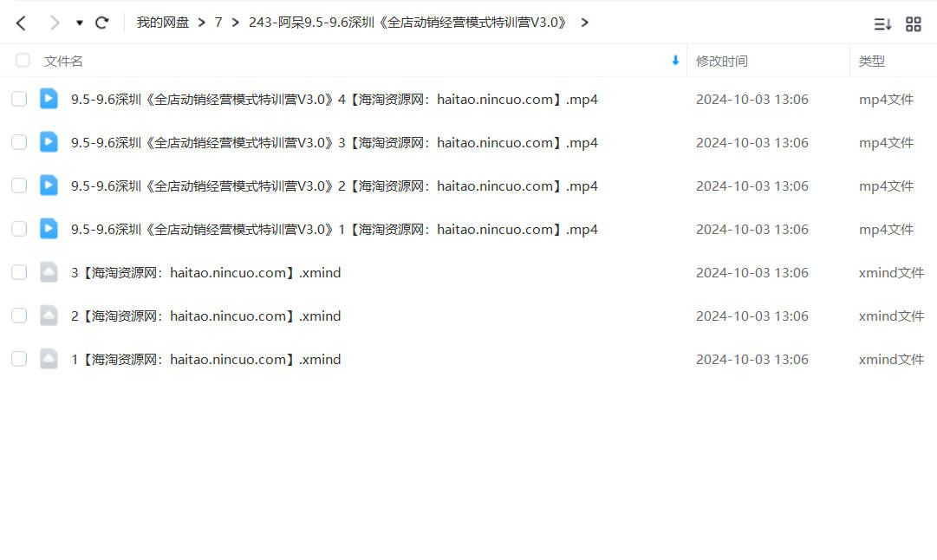Open the 243-阿呆9.5-9.6深圳 breadcrumb folder
This screenshot has width=937, height=560.
click(407, 23)
